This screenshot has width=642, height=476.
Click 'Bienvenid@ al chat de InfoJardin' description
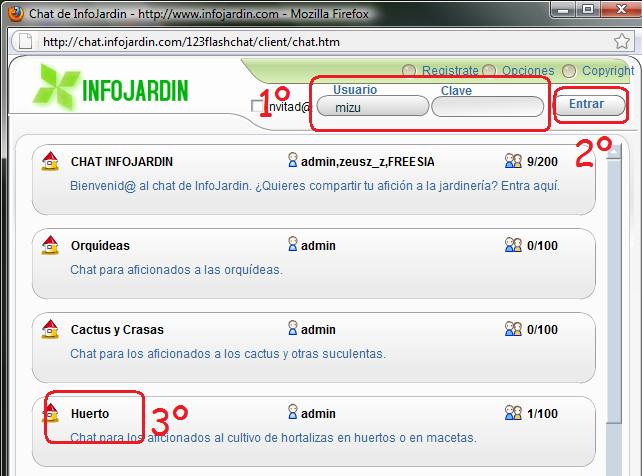pos(315,186)
